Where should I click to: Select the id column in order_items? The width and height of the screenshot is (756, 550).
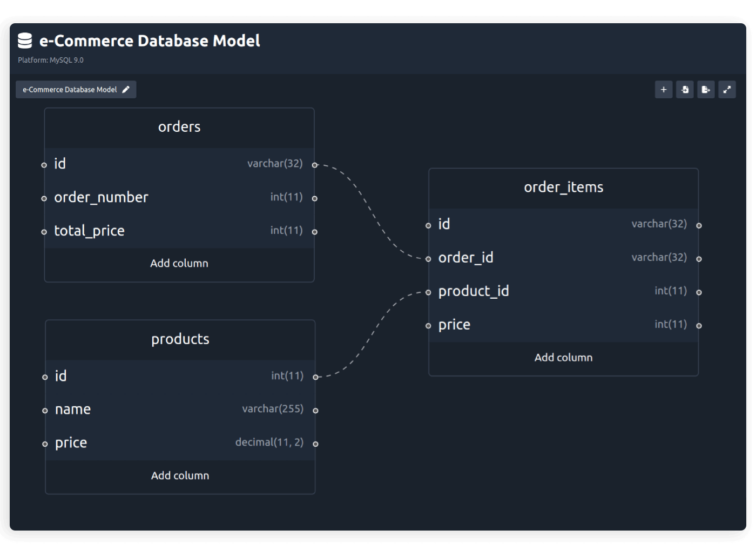point(443,224)
